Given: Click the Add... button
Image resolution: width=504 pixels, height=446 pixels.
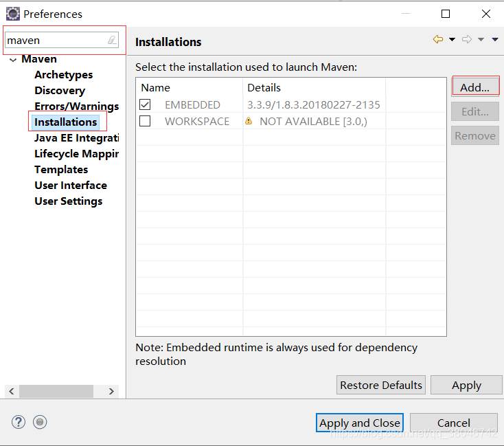Looking at the screenshot, I should click(474, 87).
